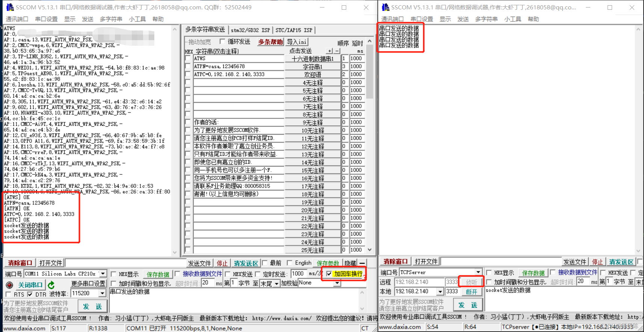Switch to STC/IAP15 ISP tab
Viewport: 644px width, 332px height.
pyautogui.click(x=294, y=30)
